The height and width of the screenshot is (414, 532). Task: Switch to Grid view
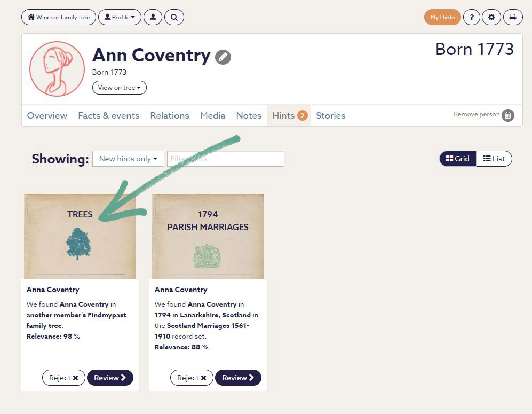pos(458,159)
